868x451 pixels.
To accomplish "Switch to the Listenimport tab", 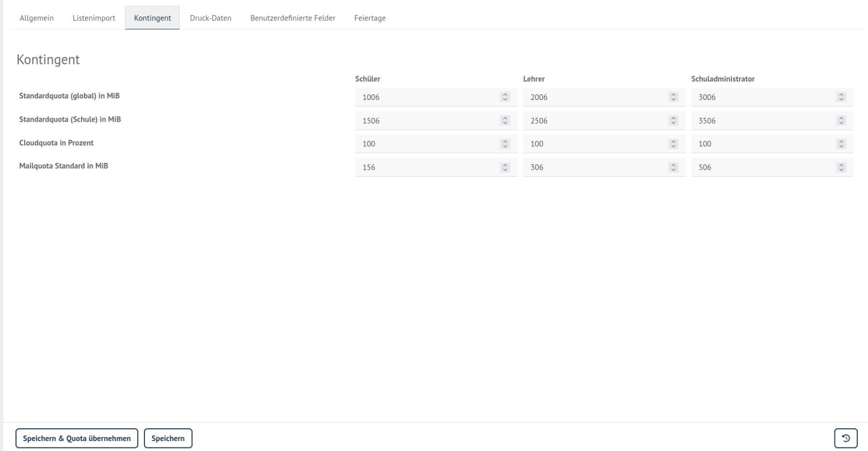I will pos(94,18).
